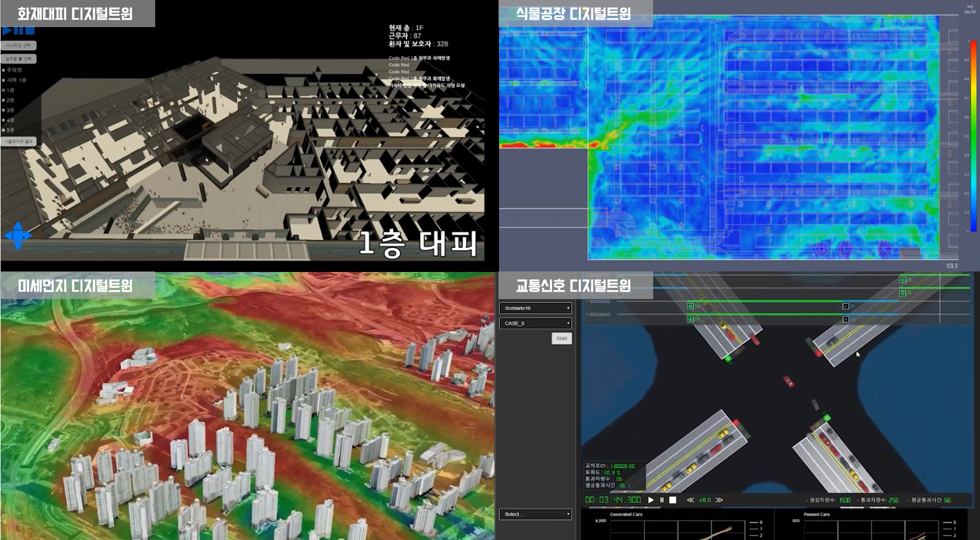Screen dimensions: 980x540
Task: Select the 지하 1층 floor option
Action: 4,80
